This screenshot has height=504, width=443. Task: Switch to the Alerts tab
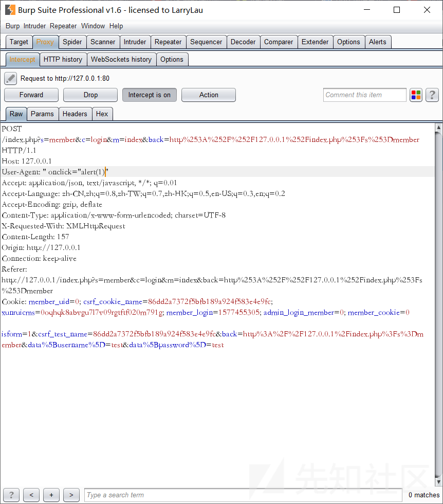377,42
